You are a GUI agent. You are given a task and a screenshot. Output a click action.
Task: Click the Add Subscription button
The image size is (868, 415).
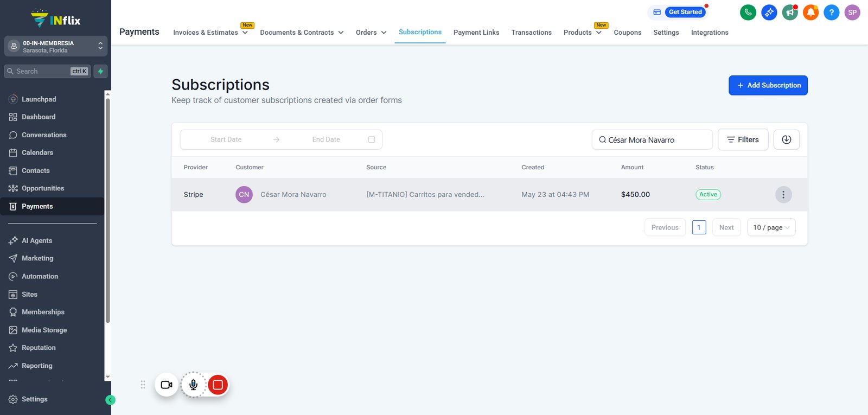coord(768,85)
